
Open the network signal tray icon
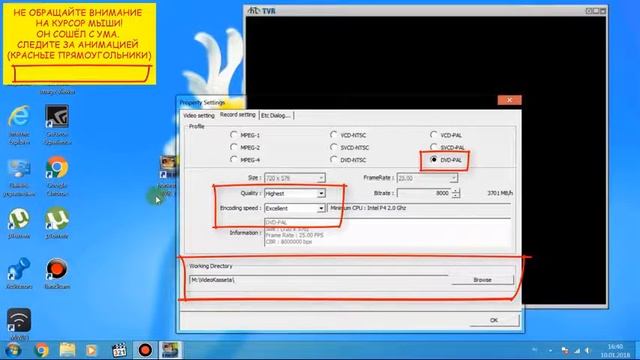point(577,351)
